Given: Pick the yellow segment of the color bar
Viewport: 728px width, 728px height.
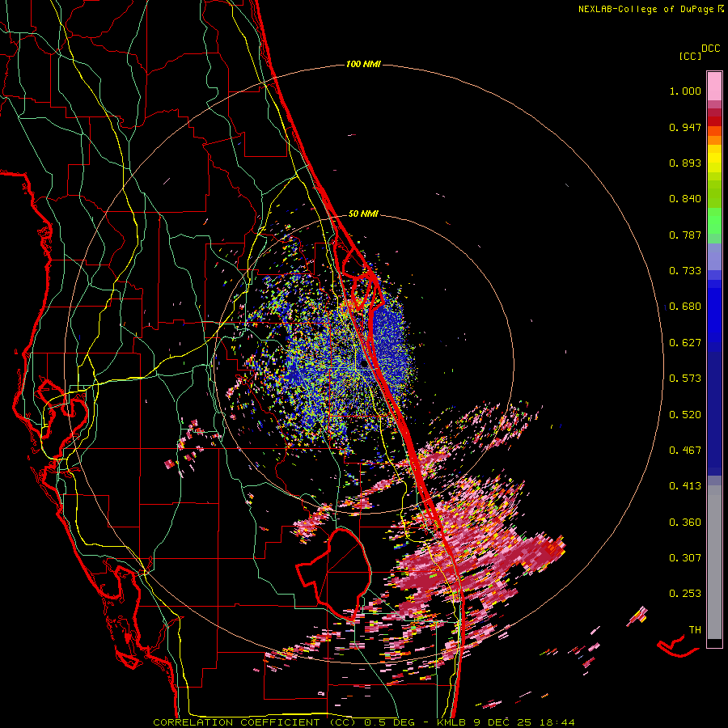Looking at the screenshot, I should point(714,159).
